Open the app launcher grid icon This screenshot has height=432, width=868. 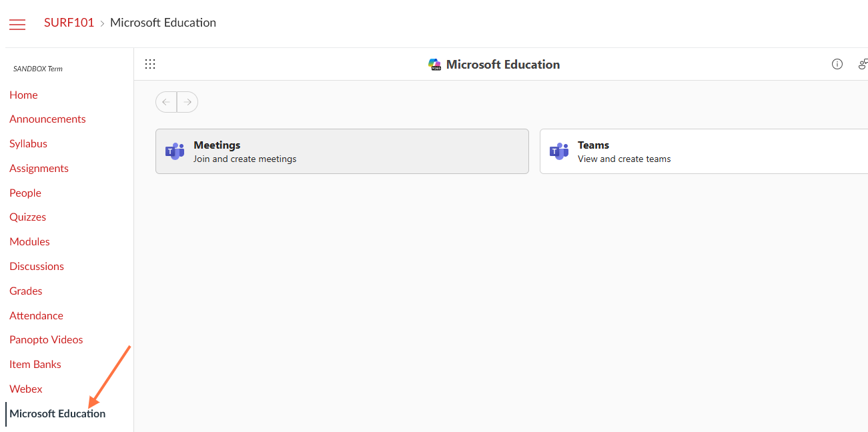click(x=150, y=64)
